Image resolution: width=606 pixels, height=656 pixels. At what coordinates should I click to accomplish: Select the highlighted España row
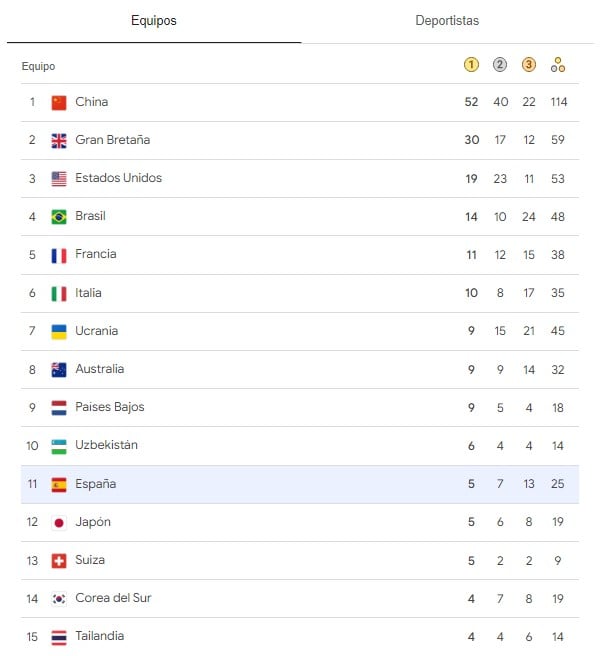pos(300,484)
